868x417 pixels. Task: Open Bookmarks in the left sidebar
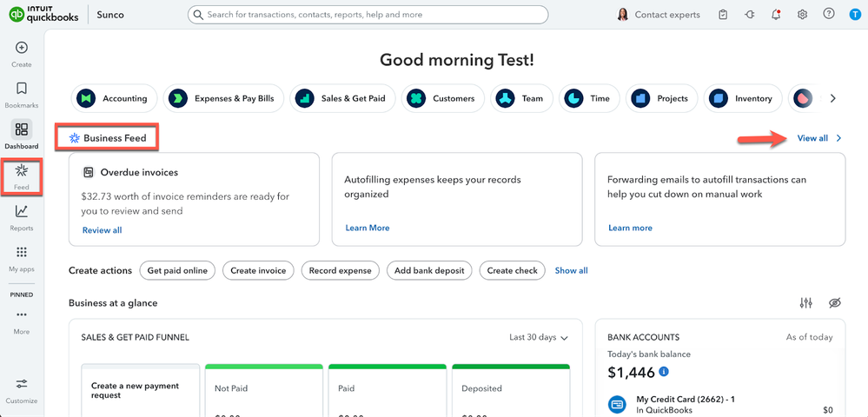click(22, 89)
